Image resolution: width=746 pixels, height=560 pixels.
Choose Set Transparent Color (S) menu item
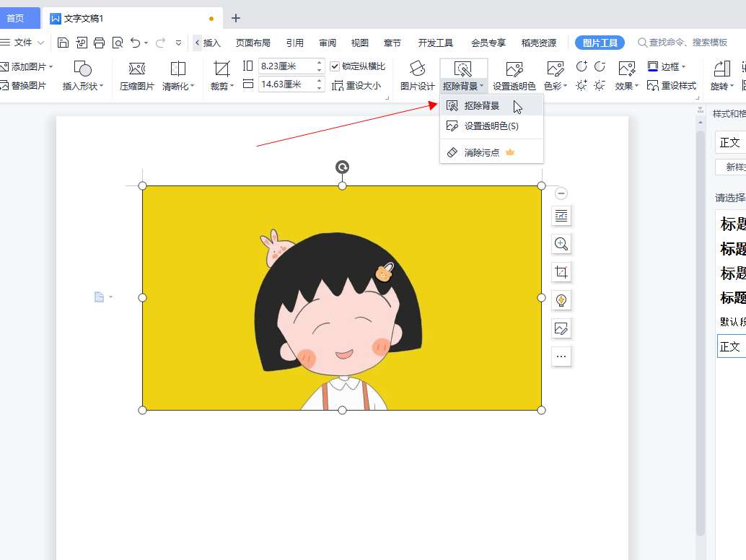click(491, 126)
